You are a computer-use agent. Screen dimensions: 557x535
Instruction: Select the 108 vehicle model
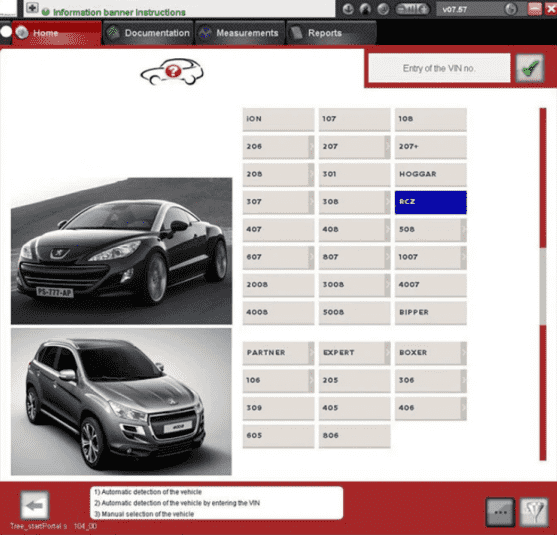click(431, 119)
